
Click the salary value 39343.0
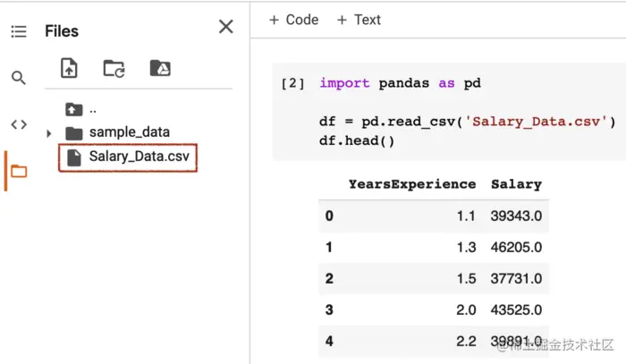[516, 216]
